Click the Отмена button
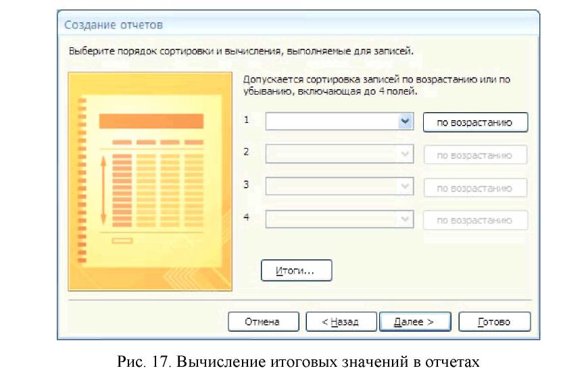Screen dimensions: 588x383 tap(264, 322)
